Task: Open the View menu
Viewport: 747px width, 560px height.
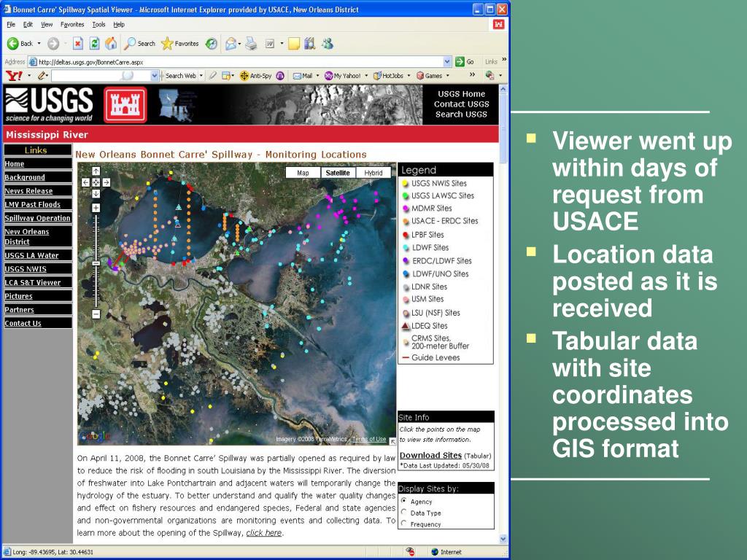Action: 47,25
